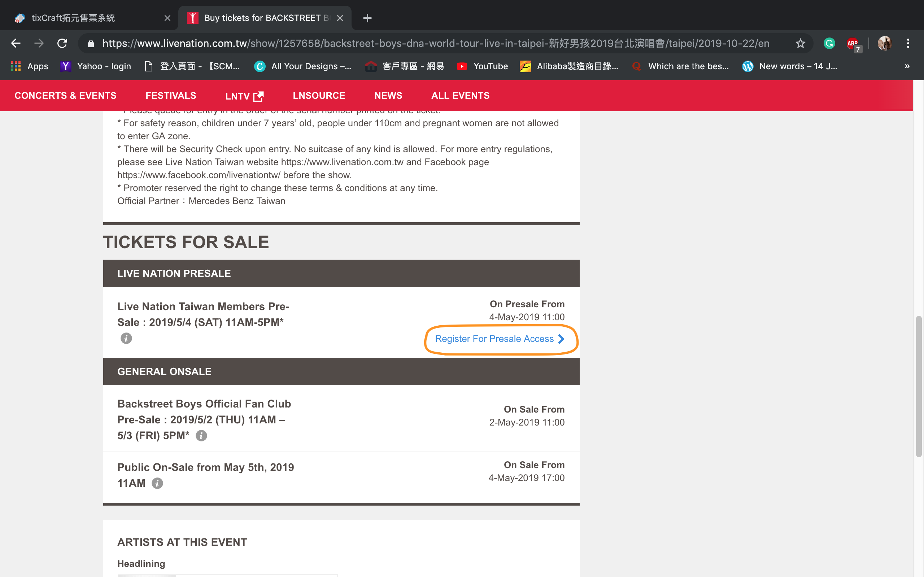Open the Adblock Plus extension icon
This screenshot has height=577, width=924.
pos(853,44)
